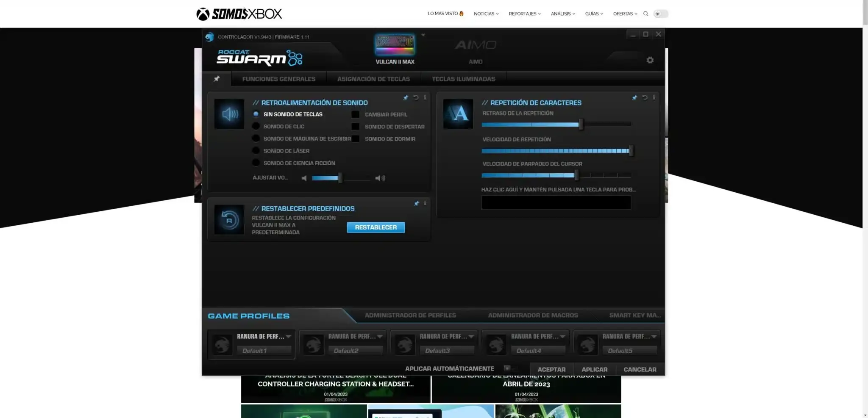Screen dimensions: 868x418
Task: Enable the Sonido de Dormir checkbox
Action: 355,139
